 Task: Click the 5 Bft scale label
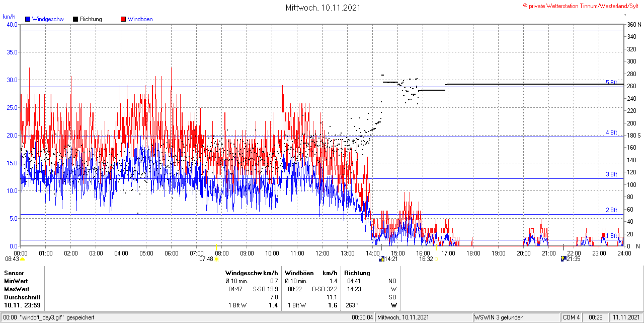pyautogui.click(x=611, y=82)
